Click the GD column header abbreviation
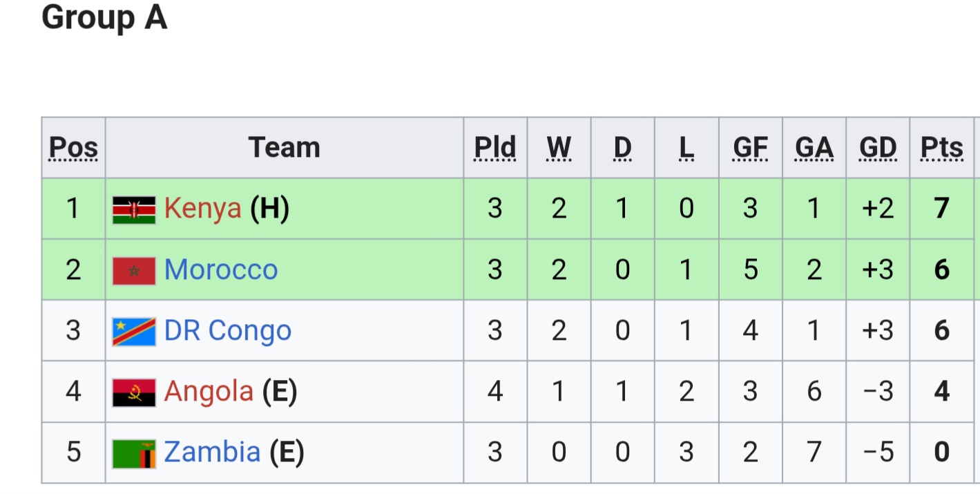The width and height of the screenshot is (980, 494). 878,148
